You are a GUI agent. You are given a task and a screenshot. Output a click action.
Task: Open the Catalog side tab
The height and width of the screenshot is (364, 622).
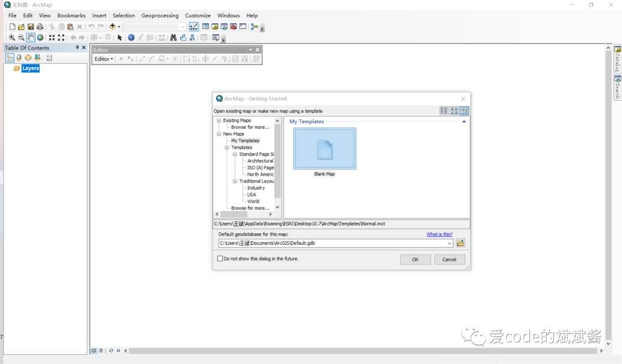click(x=617, y=59)
